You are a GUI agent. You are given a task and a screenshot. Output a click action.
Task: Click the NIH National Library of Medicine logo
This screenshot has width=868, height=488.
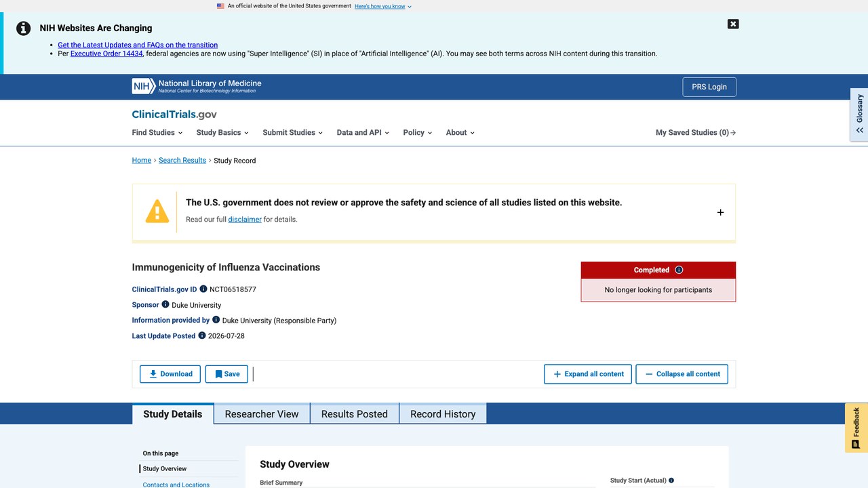(197, 87)
